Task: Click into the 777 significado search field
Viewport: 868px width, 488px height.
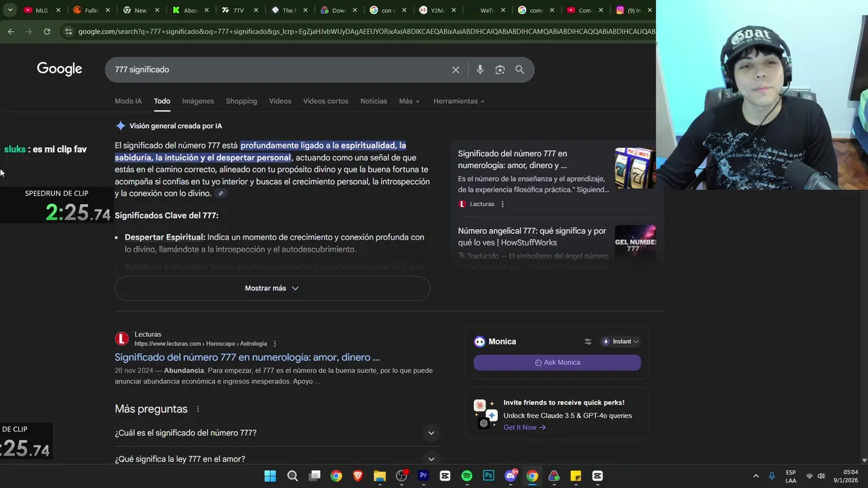Action: (x=278, y=70)
